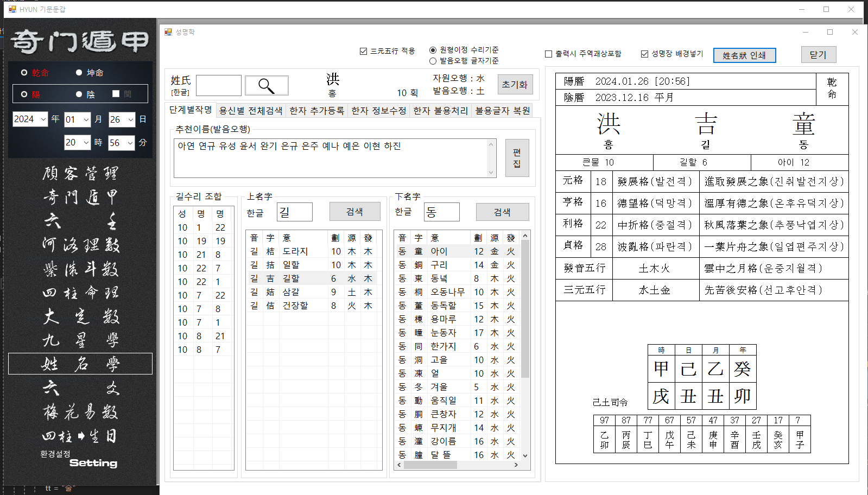Click the 닫기 close button
The image size is (868, 495).
tap(819, 55)
